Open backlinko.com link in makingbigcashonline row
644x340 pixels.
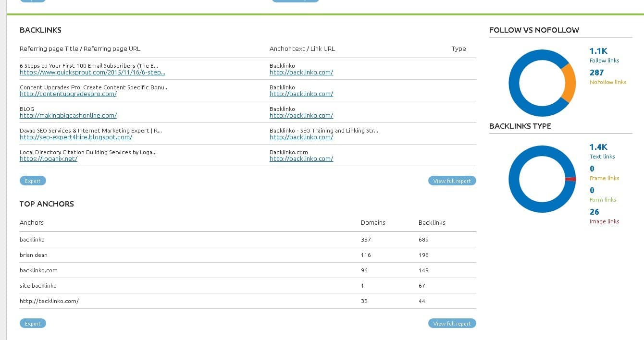click(301, 116)
